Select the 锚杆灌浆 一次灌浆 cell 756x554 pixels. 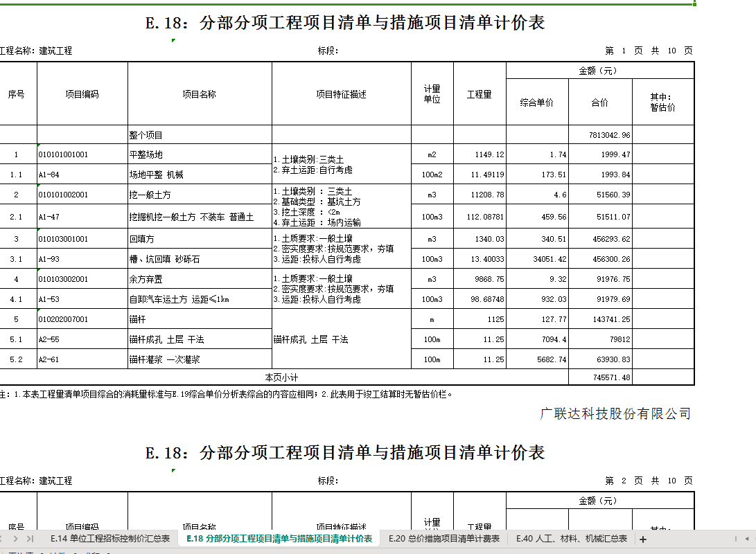tap(200, 359)
